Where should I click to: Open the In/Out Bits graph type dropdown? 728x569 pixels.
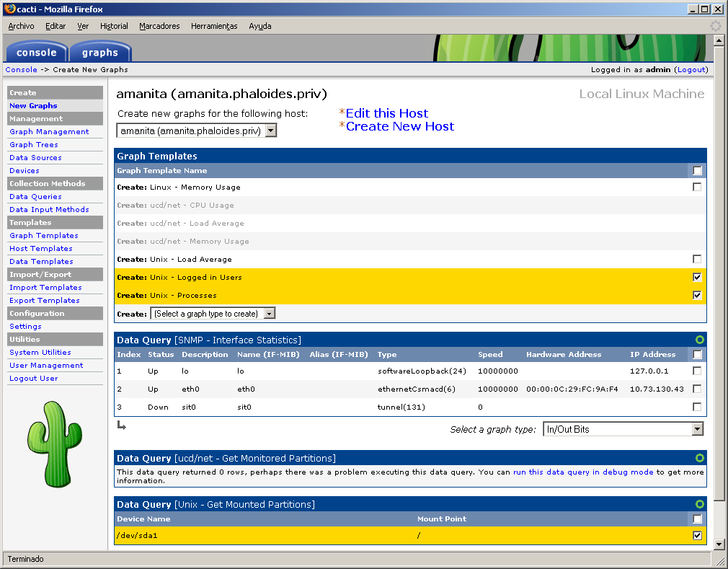pyautogui.click(x=623, y=429)
